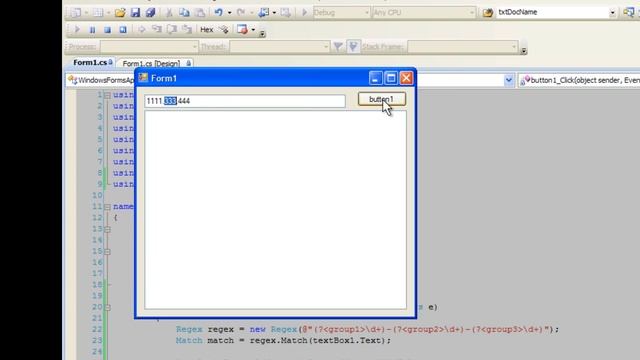Click the Show Next Statement arrow icon

click(142, 29)
